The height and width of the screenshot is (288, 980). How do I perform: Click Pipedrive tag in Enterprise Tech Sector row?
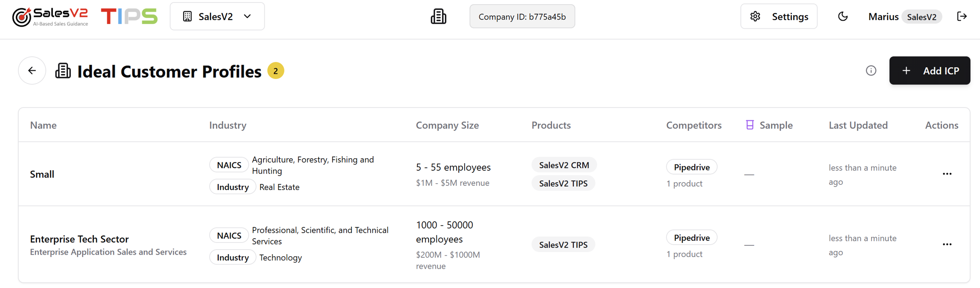(x=691, y=237)
